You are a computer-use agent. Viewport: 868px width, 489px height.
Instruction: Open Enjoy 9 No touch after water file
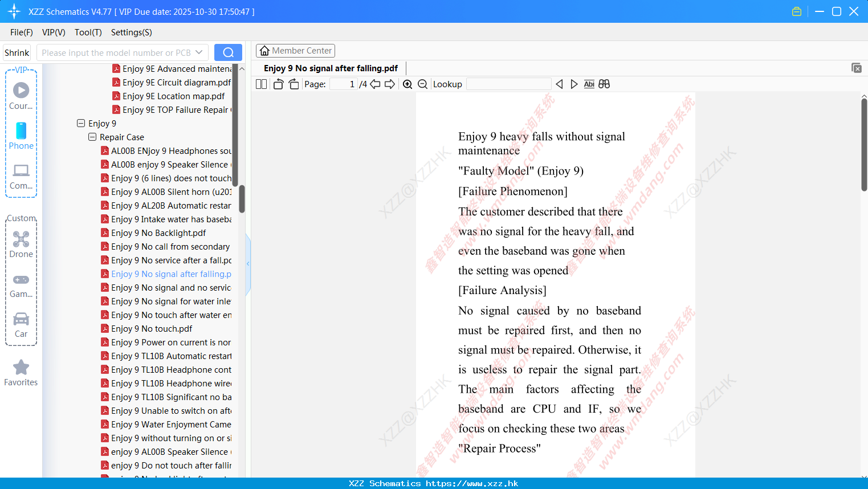coord(166,315)
